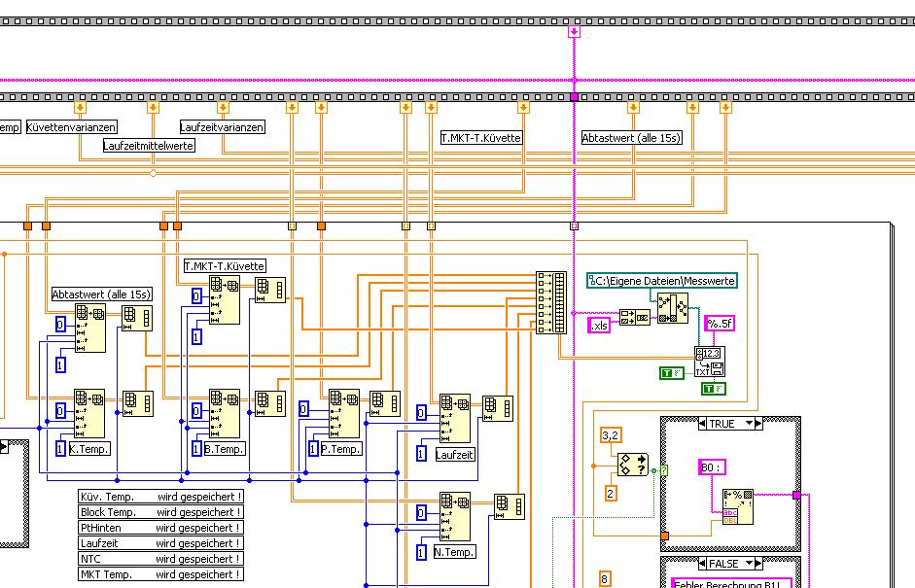The height and width of the screenshot is (588, 915).
Task: Click the reshape node right of K.Temp. Index Array
Action: coord(138,403)
